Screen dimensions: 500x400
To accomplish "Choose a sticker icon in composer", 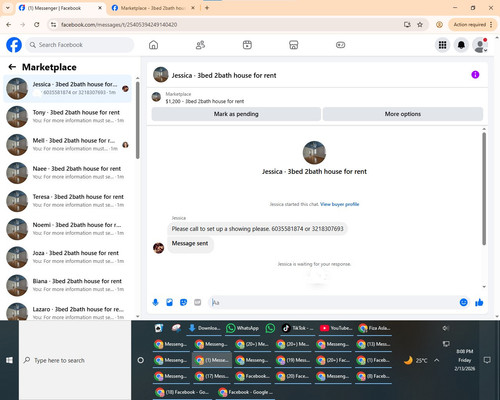I will (x=183, y=302).
